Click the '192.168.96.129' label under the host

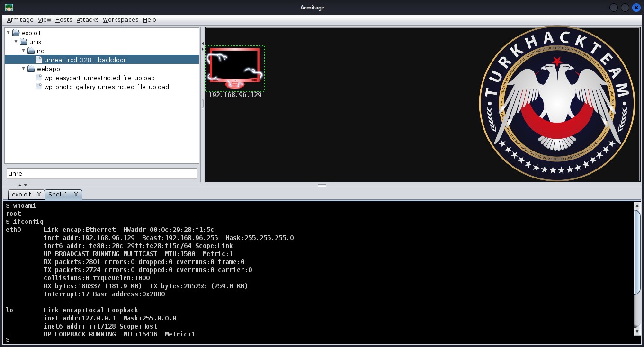pyautogui.click(x=235, y=95)
